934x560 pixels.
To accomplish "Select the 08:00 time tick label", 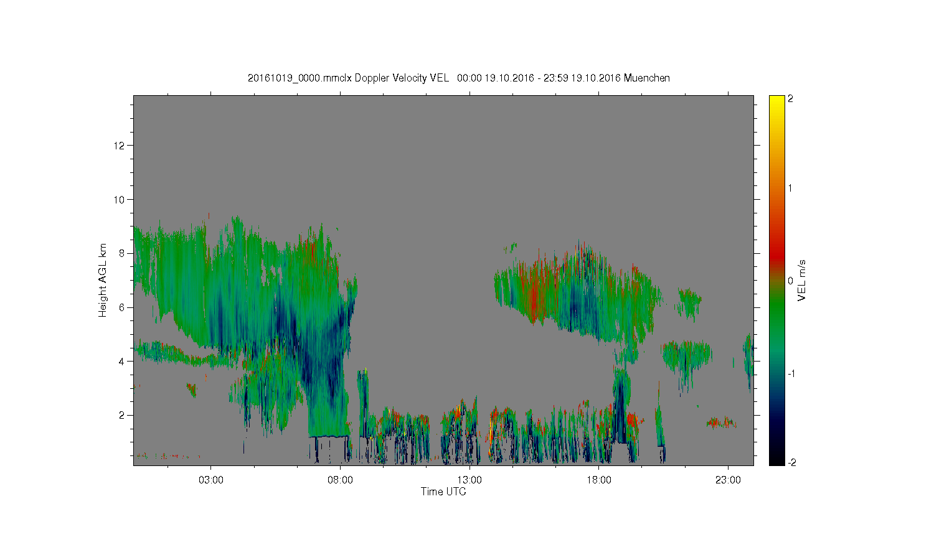I will coord(341,480).
